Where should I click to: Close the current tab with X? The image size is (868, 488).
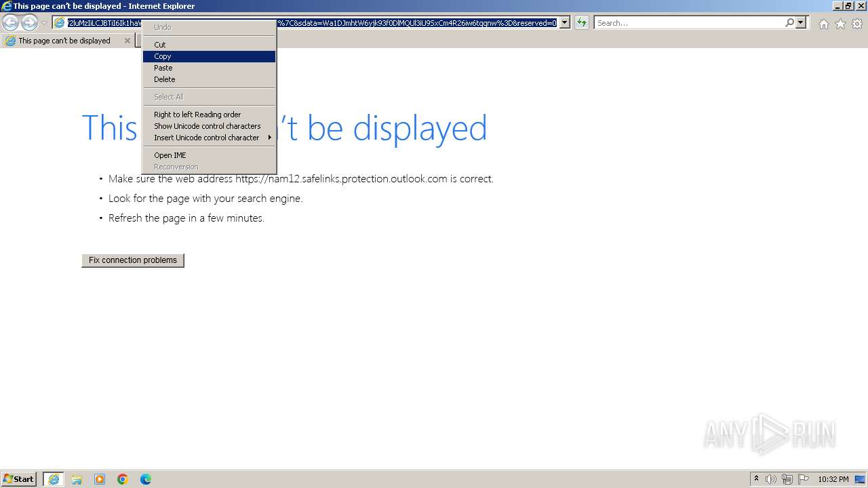click(x=127, y=41)
